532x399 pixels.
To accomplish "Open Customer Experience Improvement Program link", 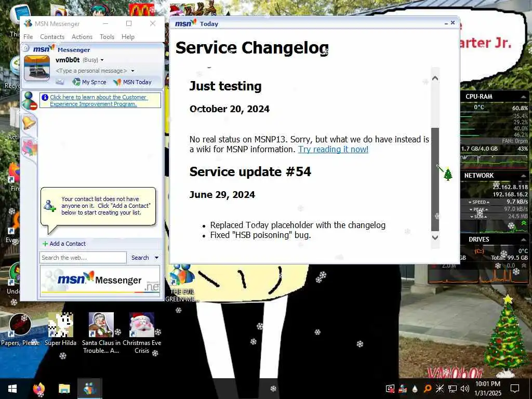I will (x=98, y=100).
